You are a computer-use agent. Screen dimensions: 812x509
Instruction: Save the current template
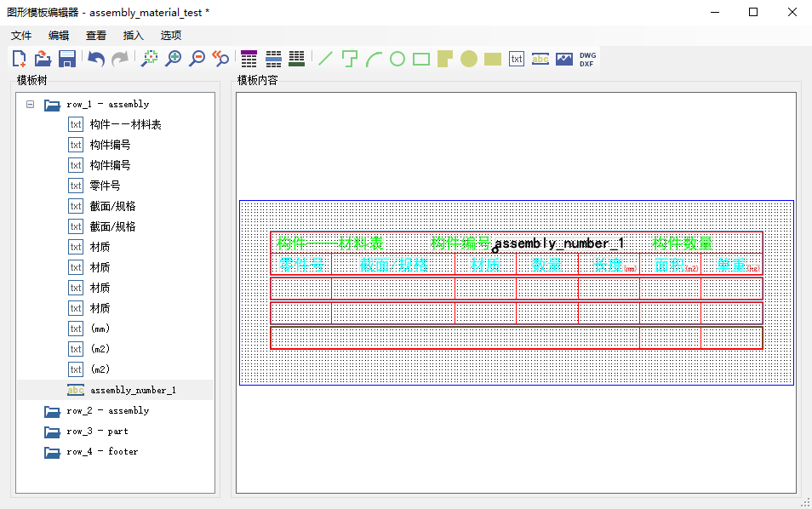point(66,59)
